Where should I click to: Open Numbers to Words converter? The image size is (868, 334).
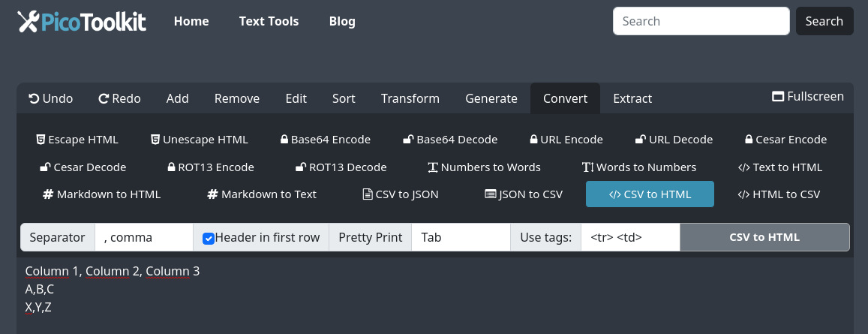(x=484, y=167)
